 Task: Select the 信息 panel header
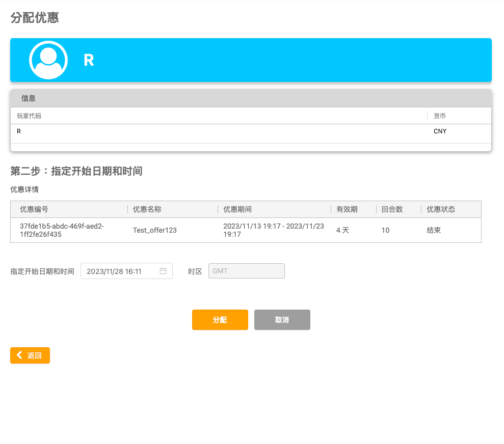[x=29, y=98]
